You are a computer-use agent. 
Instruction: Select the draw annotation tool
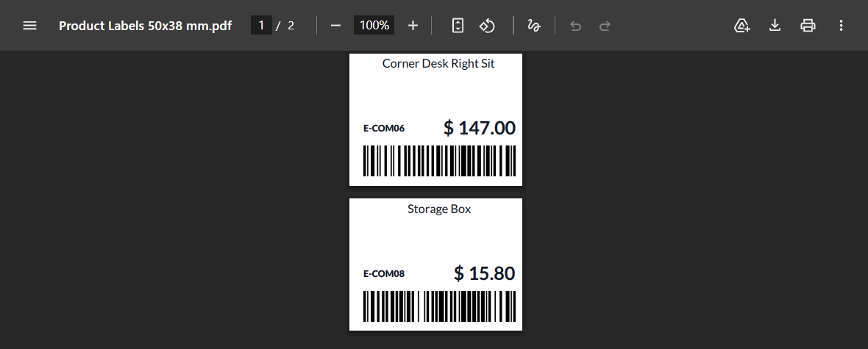pyautogui.click(x=534, y=26)
